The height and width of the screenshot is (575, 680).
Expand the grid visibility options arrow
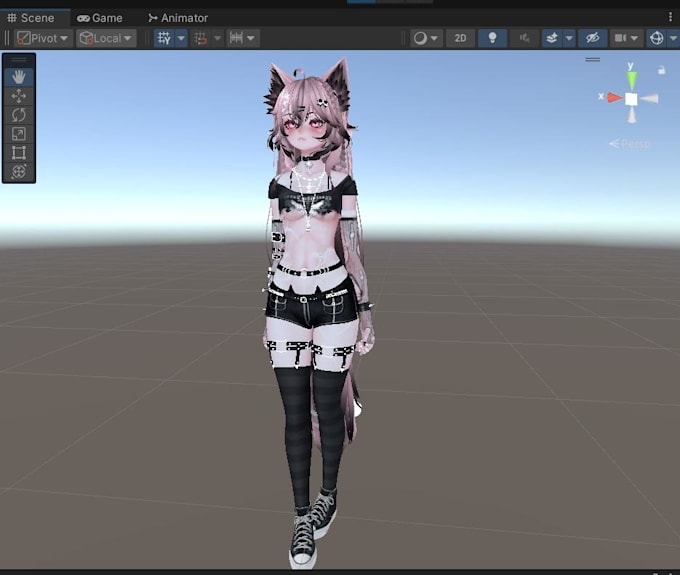pos(181,38)
